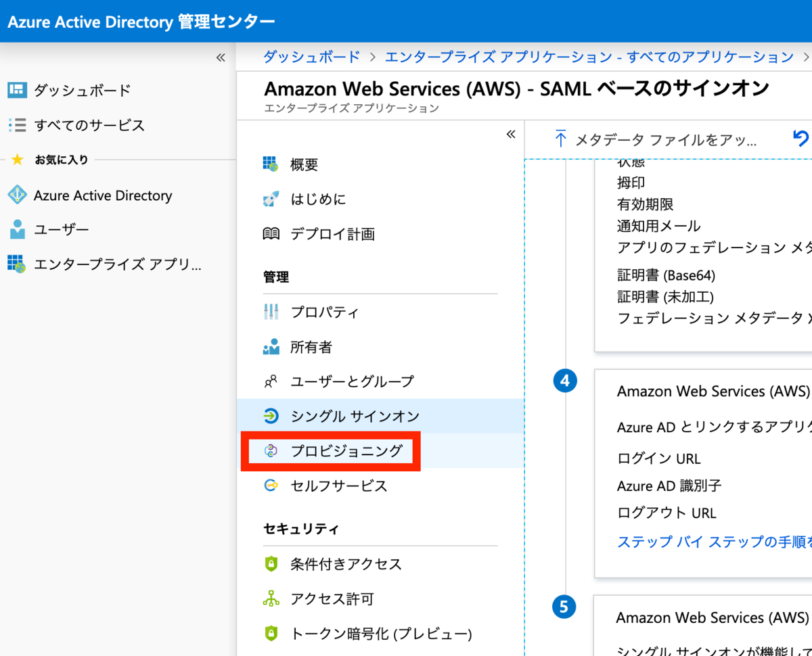
Task: Click the アプリのフェデレーション メタ label
Action: point(715,248)
